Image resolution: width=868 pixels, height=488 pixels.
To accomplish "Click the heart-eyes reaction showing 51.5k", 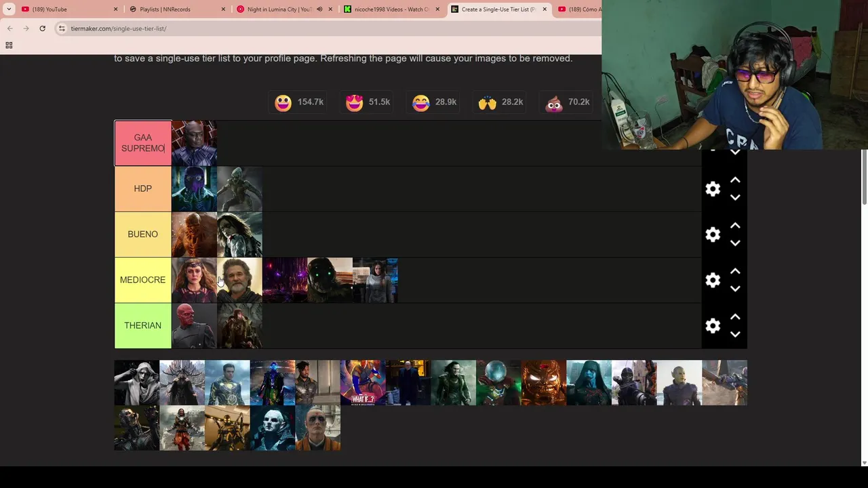I will pos(368,102).
